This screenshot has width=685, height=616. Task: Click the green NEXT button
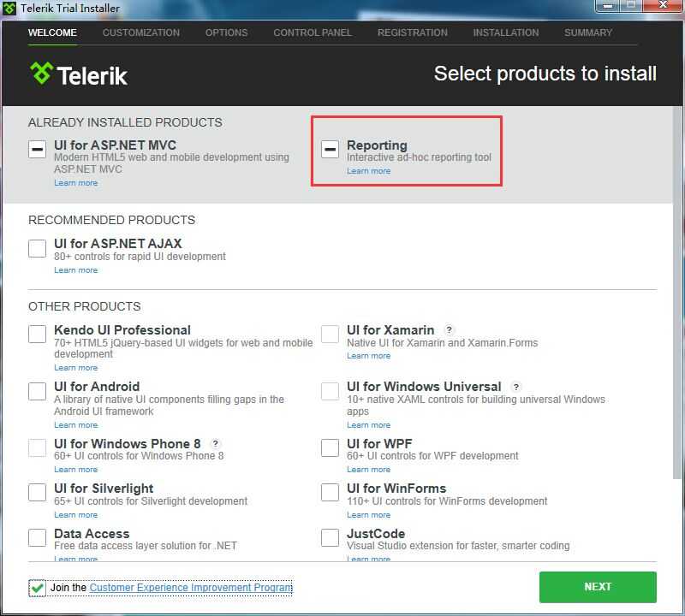point(598,587)
